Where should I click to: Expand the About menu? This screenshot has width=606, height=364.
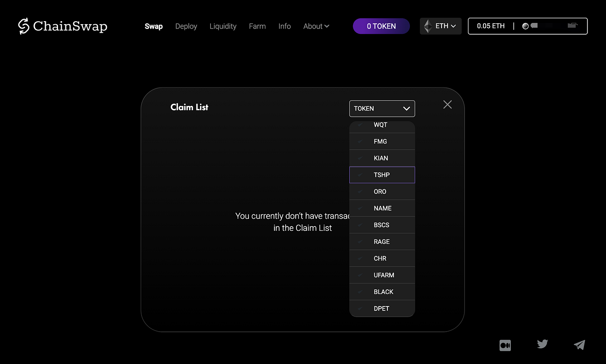click(x=316, y=26)
